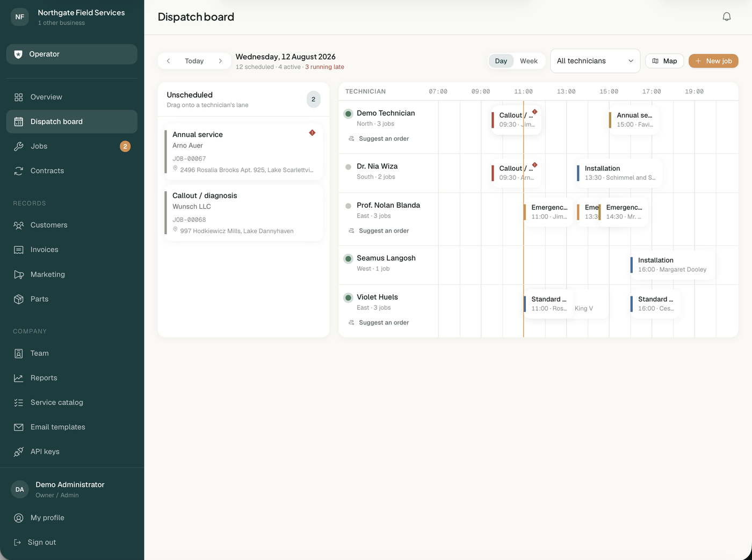Click the Sign out arrow icon
Image resolution: width=752 pixels, height=560 pixels.
(17, 542)
